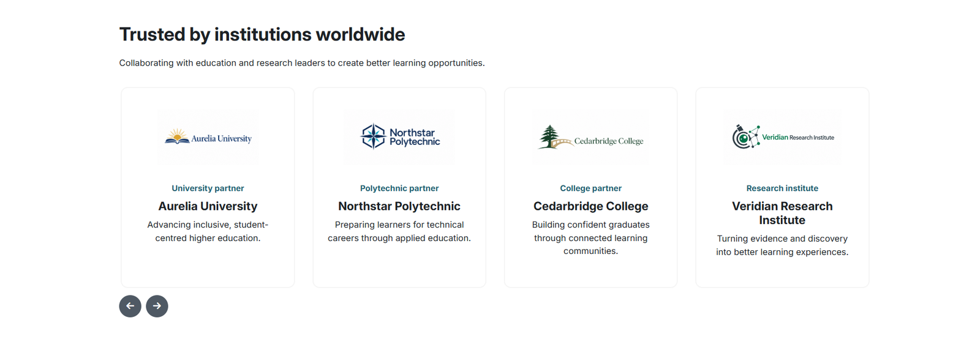The height and width of the screenshot is (342, 980).
Task: Click Northstar's technical careers description text
Action: [399, 231]
